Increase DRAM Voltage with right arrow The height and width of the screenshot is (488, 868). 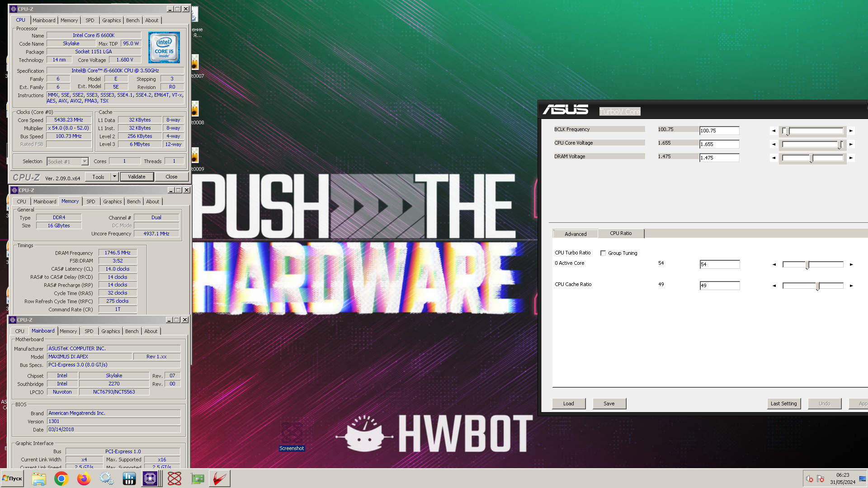851,158
